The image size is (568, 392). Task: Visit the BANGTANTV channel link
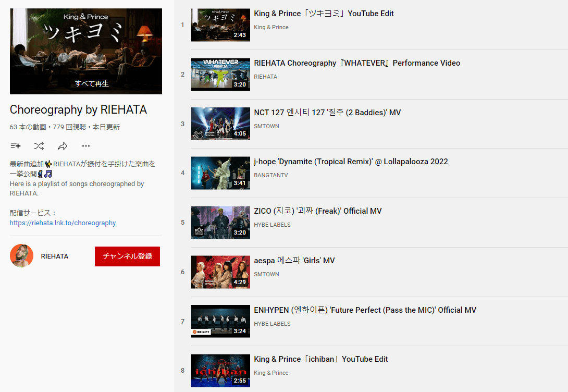coord(271,175)
